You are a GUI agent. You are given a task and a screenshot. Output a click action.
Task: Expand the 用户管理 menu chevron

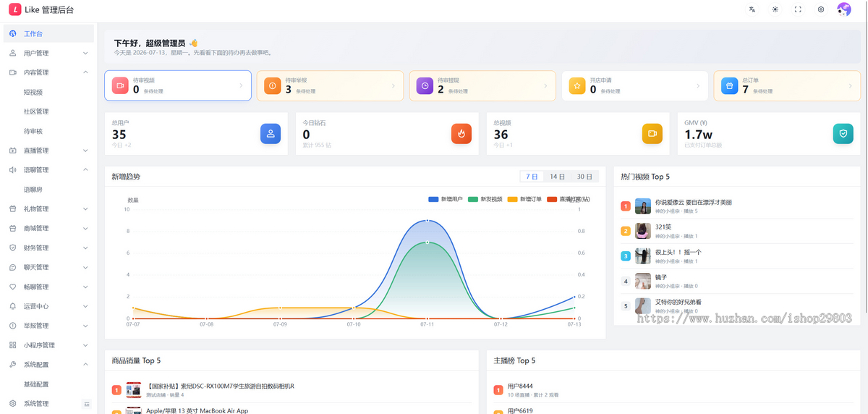click(85, 54)
